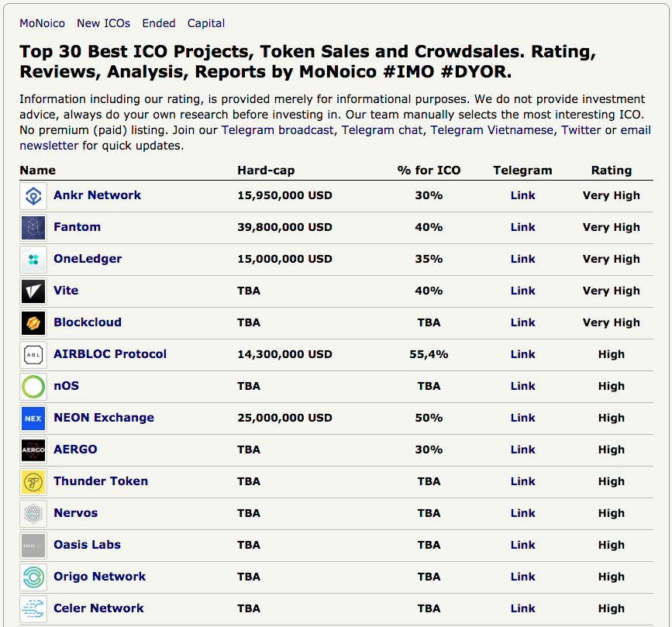Image resolution: width=672 pixels, height=627 pixels.
Task: Select the 14,300,000 USD hard-cap value
Action: [284, 354]
